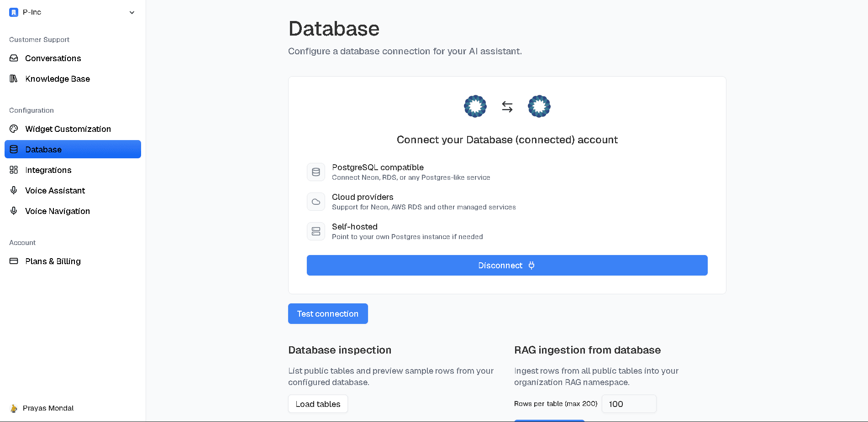The width and height of the screenshot is (868, 422).
Task: Open Prayas Mondal user profile menu
Action: (x=48, y=408)
